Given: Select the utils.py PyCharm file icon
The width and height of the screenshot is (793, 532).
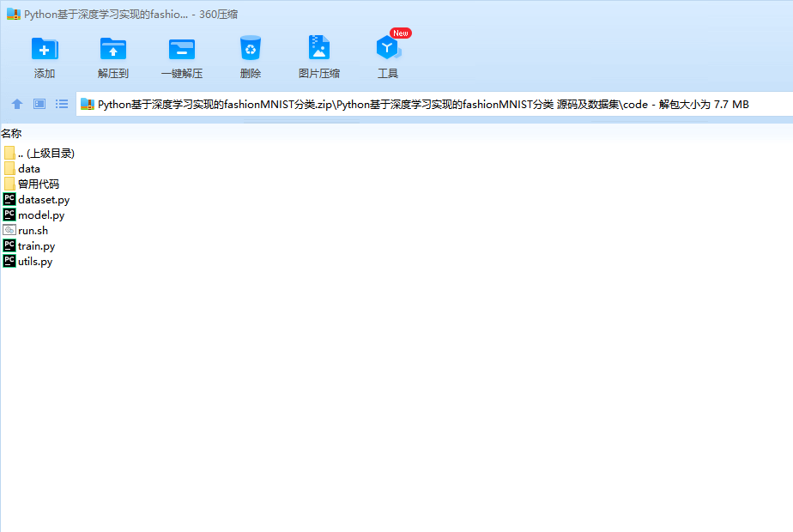Looking at the screenshot, I should [x=9, y=261].
